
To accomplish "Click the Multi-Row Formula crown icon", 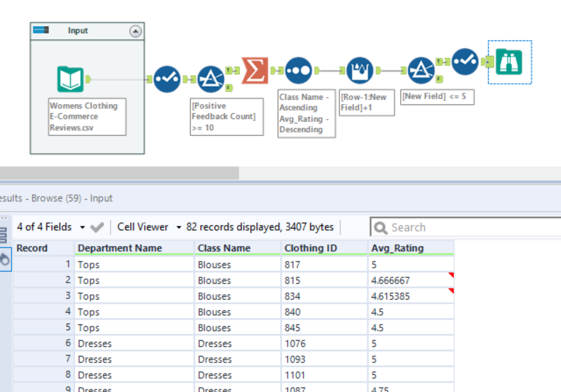I will click(359, 71).
